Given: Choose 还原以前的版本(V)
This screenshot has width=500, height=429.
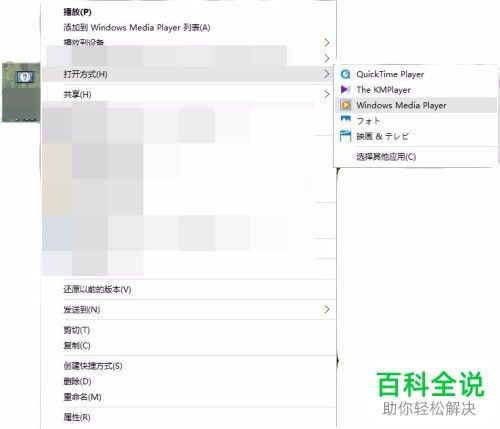Looking at the screenshot, I should click(x=188, y=289).
